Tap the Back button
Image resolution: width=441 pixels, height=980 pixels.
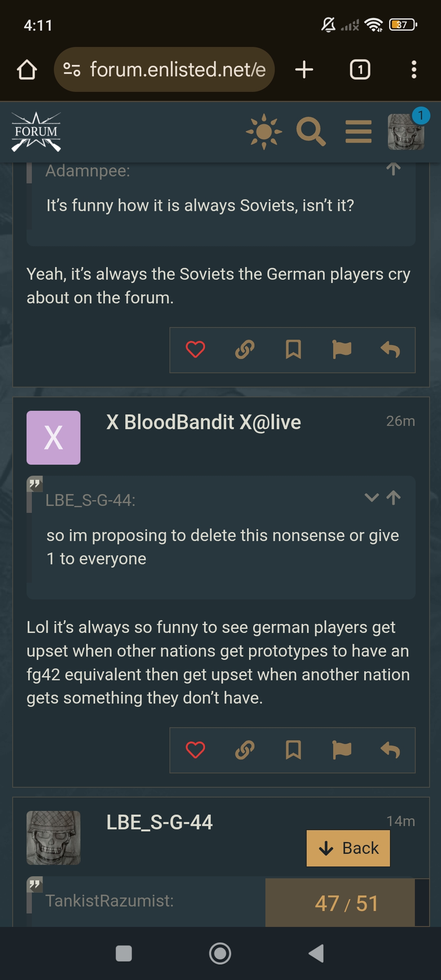click(348, 848)
